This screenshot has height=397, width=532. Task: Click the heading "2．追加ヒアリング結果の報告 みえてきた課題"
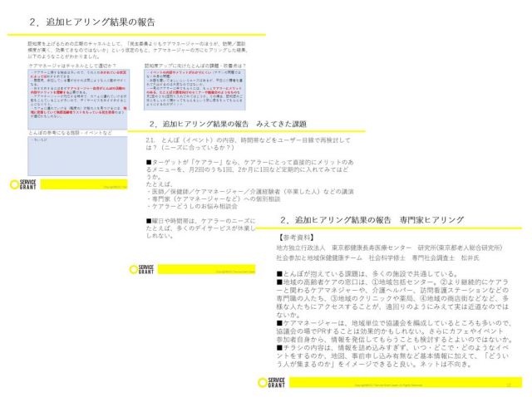[228, 124]
